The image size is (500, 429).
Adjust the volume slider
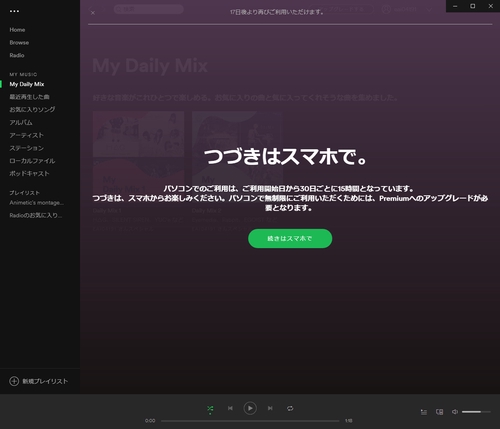coord(476,412)
